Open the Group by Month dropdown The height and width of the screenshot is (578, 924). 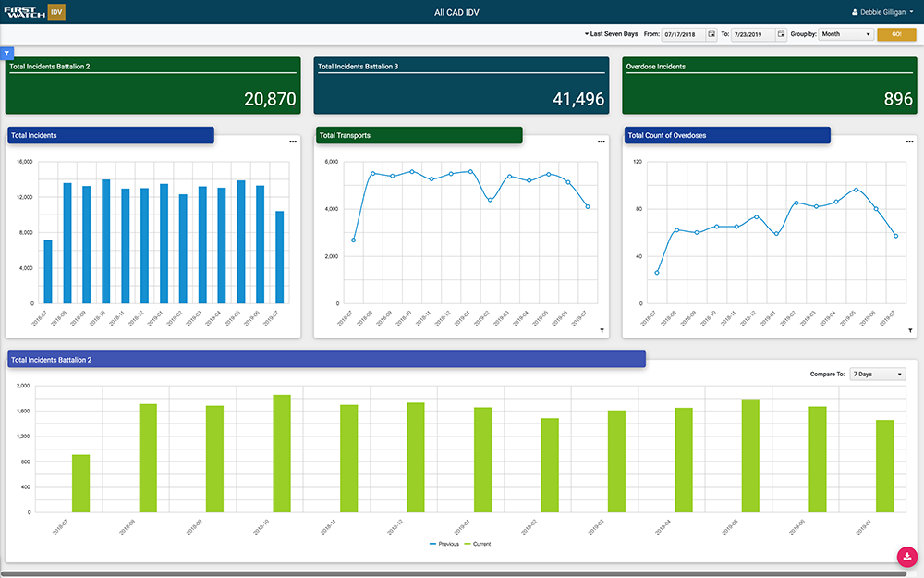coord(845,34)
